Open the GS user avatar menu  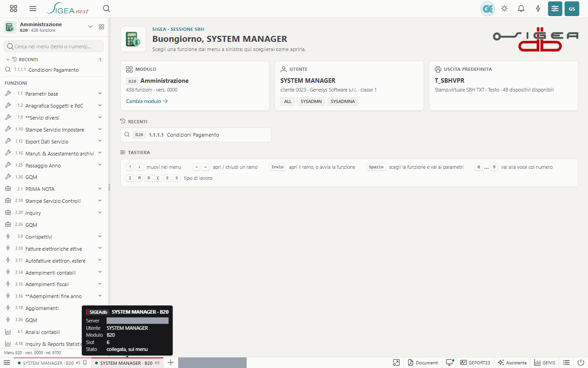(x=572, y=9)
